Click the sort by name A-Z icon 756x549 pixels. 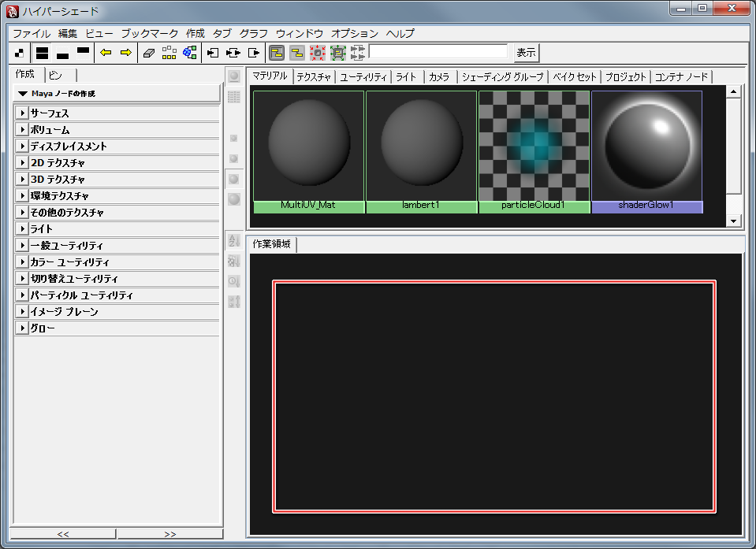click(x=233, y=241)
